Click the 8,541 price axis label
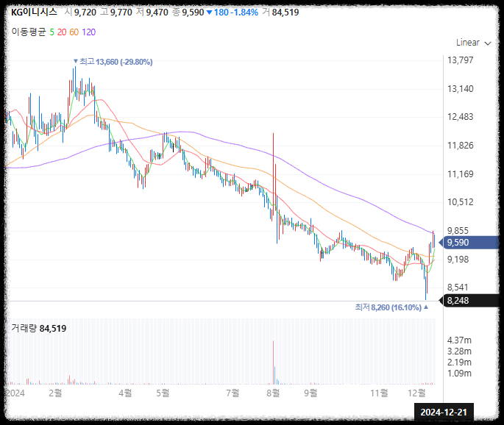This screenshot has width=504, height=425. 458,287
